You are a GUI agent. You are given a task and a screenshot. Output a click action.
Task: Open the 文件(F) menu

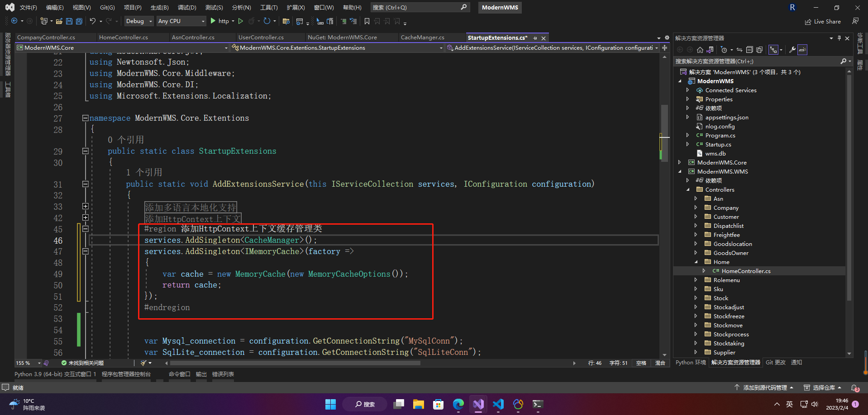pos(28,7)
